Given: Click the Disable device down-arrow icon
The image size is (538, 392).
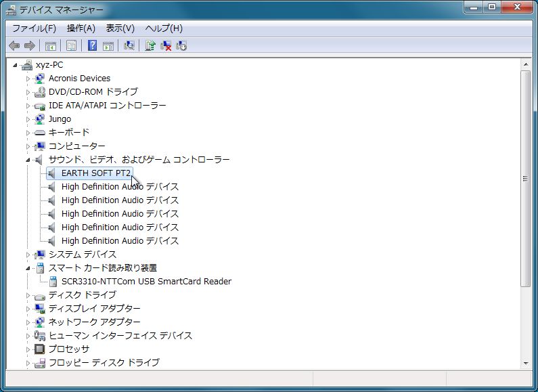Looking at the screenshot, I should (181, 45).
